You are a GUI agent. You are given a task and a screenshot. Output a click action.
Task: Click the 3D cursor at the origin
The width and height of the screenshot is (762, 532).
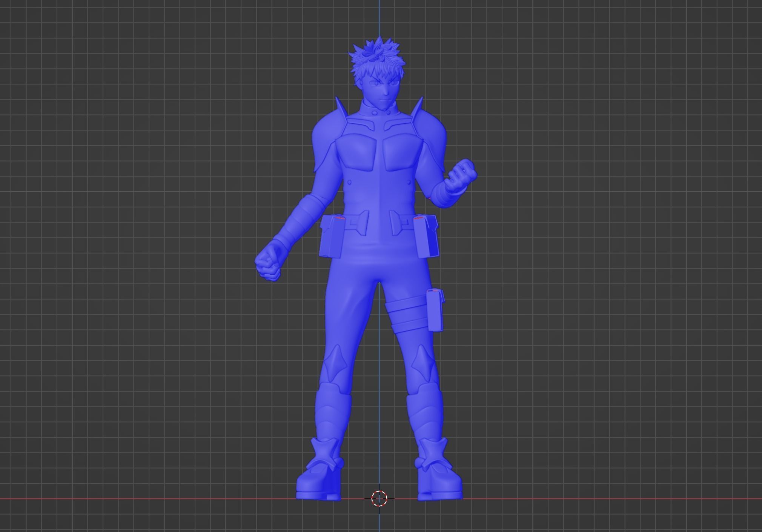pos(379,498)
